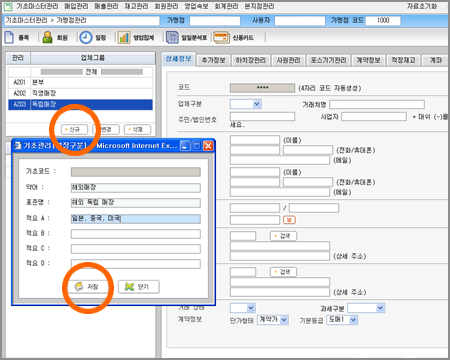This screenshot has height=360, width=450.
Task: Switch to the 상세정보 tab
Action: click(x=179, y=59)
